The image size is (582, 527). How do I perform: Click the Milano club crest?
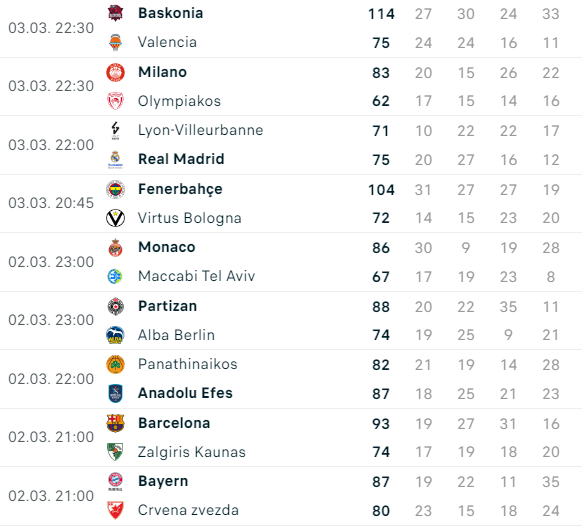click(x=115, y=72)
